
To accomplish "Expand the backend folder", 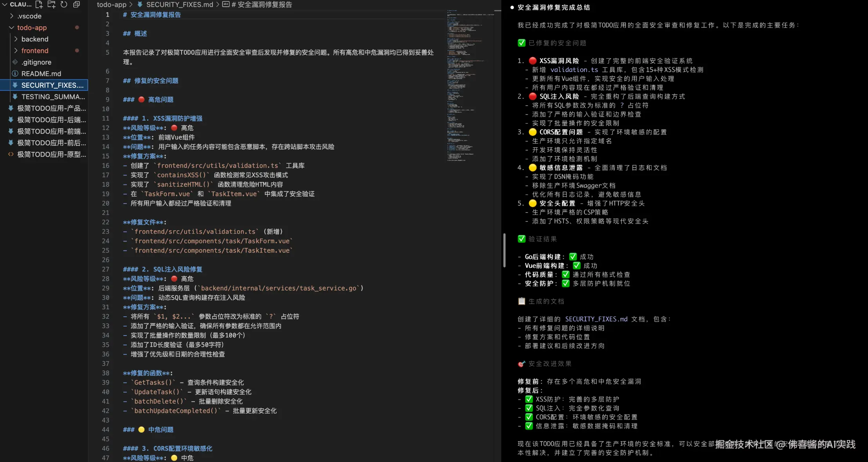I will [x=16, y=39].
